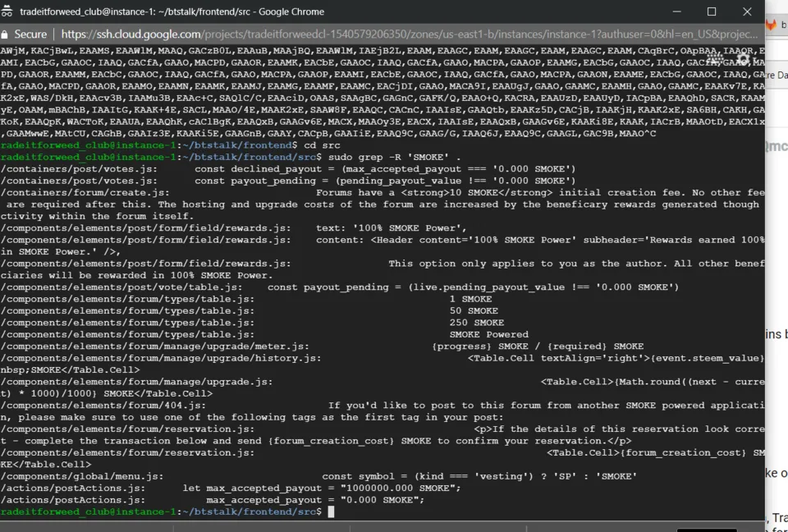Image resolution: width=788 pixels, height=532 pixels.
Task: Click the 'Math.round((next' table cell text
Action: [x=667, y=382]
